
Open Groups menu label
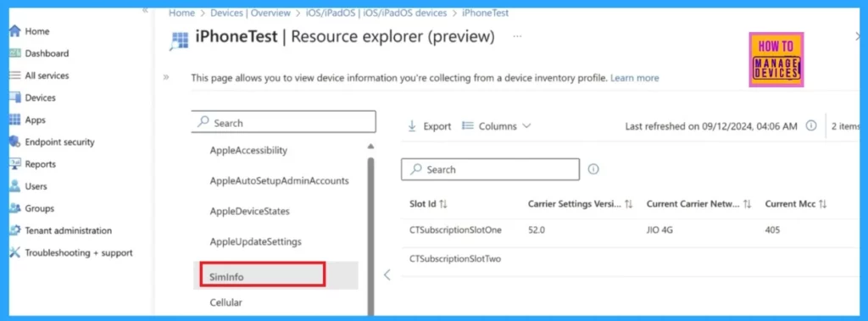pos(39,208)
